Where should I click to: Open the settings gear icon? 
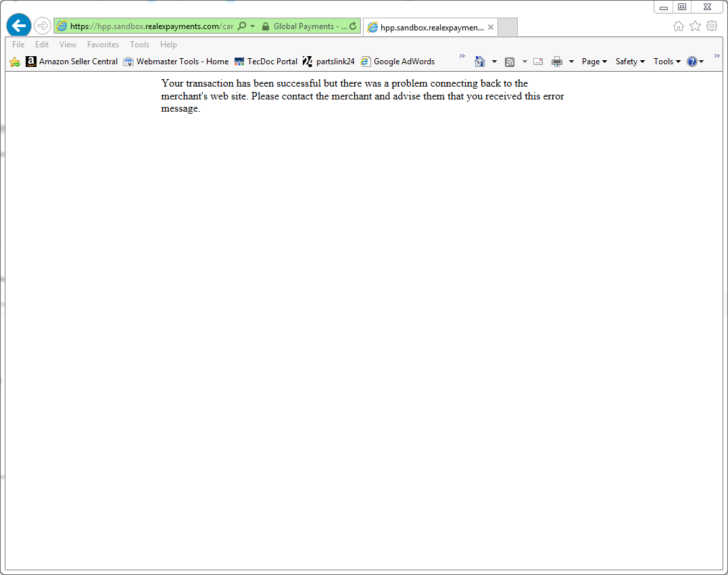pos(712,26)
